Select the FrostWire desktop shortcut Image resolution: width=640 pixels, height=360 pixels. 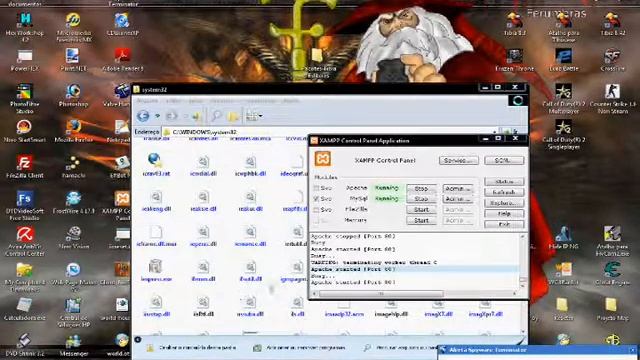[73, 202]
